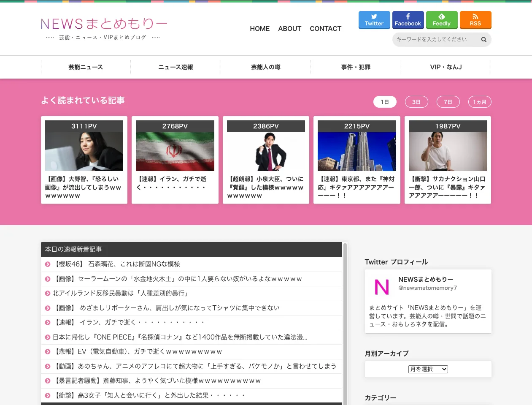Go to the HOME menu item
This screenshot has height=405, width=532.
tap(260, 29)
